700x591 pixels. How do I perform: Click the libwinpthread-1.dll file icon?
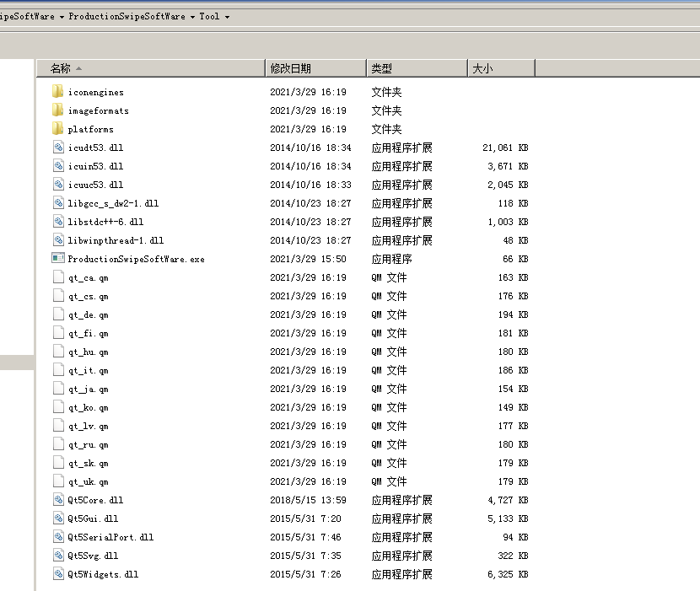pos(58,240)
